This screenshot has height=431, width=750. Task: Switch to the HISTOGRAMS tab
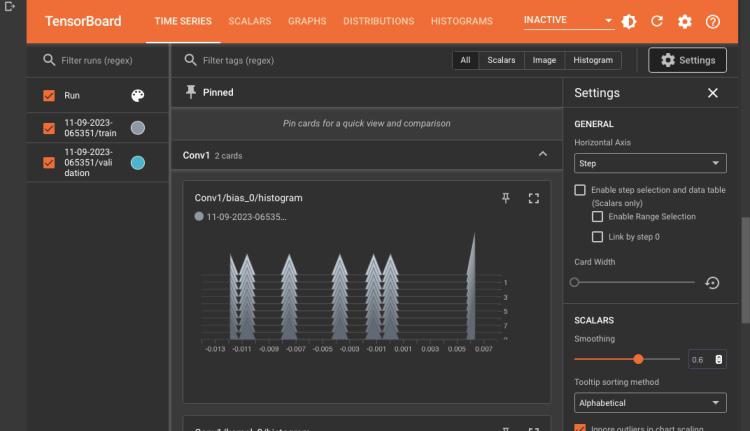462,21
